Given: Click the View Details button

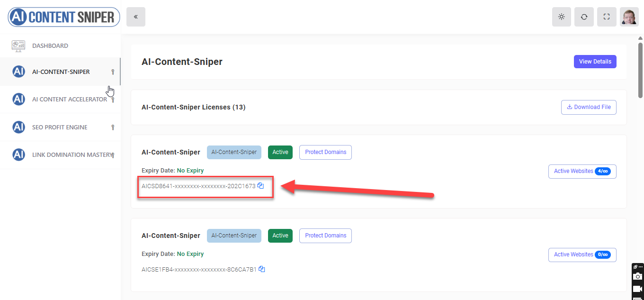Looking at the screenshot, I should coord(595,62).
